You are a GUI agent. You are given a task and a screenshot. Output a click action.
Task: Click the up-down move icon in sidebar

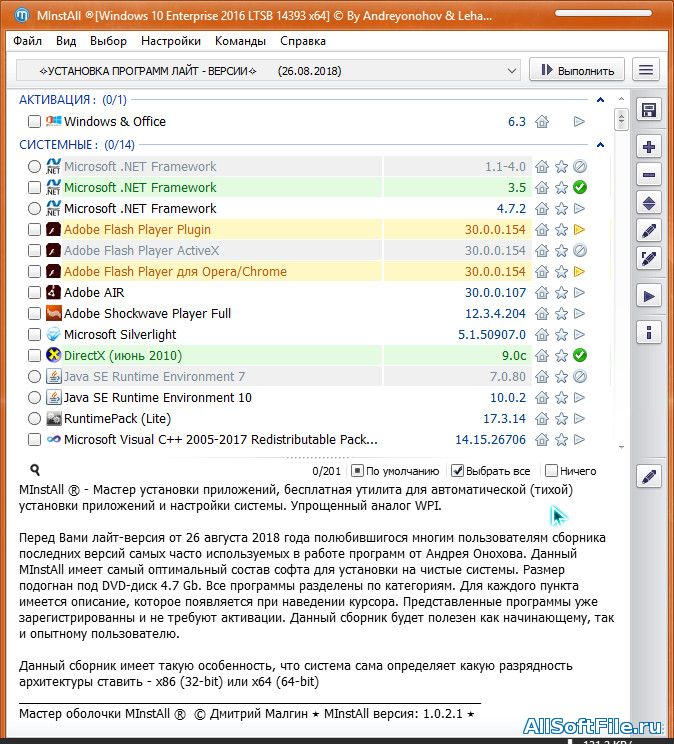pyautogui.click(x=648, y=203)
